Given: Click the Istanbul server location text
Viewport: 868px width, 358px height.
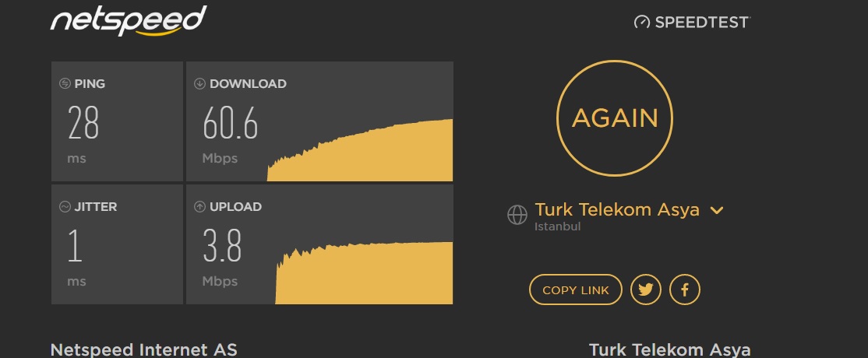Looking at the screenshot, I should click(557, 226).
